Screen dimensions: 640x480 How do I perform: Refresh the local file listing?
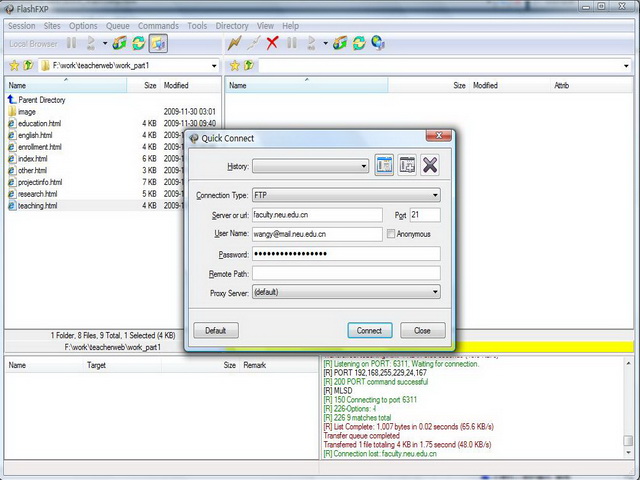[139, 43]
